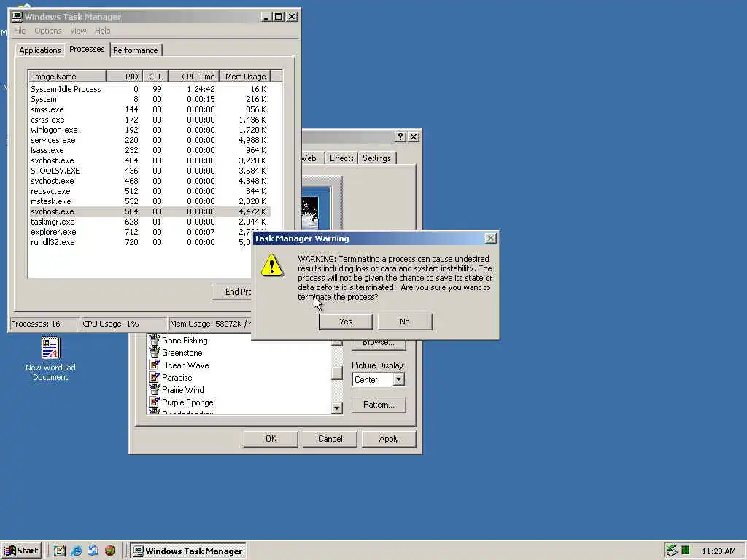747x560 pixels.
Task: Select the Processes tab
Action: click(87, 49)
